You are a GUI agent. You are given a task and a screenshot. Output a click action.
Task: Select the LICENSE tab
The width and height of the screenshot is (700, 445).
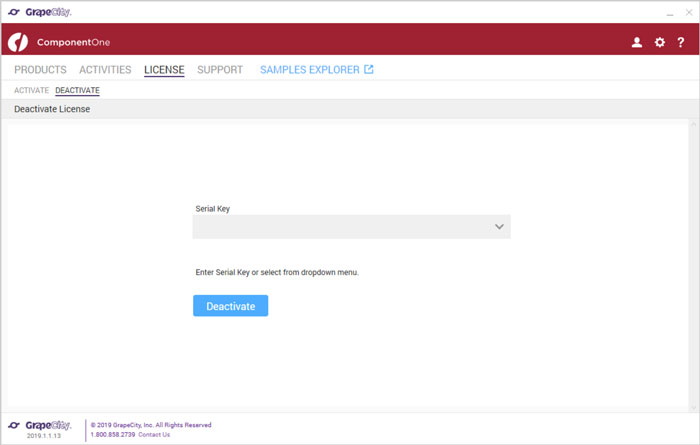pos(164,70)
